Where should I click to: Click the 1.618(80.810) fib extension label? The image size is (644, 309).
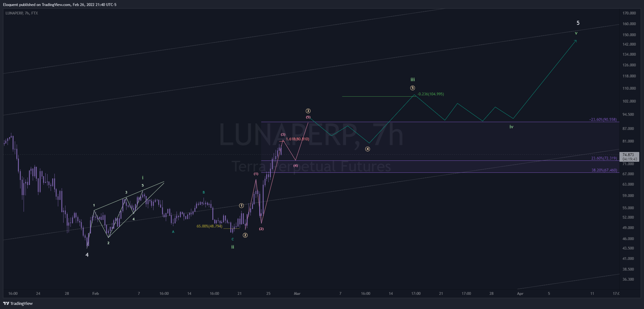pos(297,139)
